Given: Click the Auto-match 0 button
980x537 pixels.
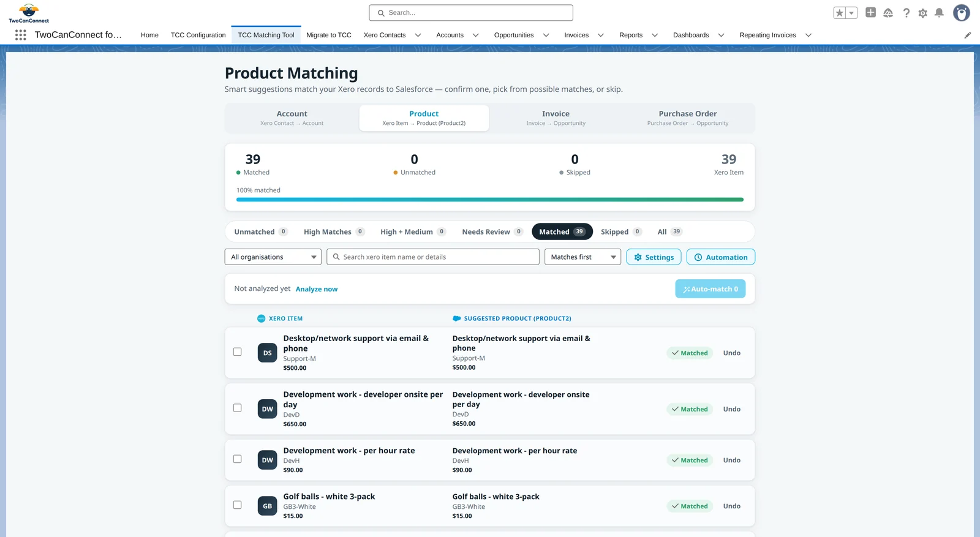Looking at the screenshot, I should (x=710, y=289).
